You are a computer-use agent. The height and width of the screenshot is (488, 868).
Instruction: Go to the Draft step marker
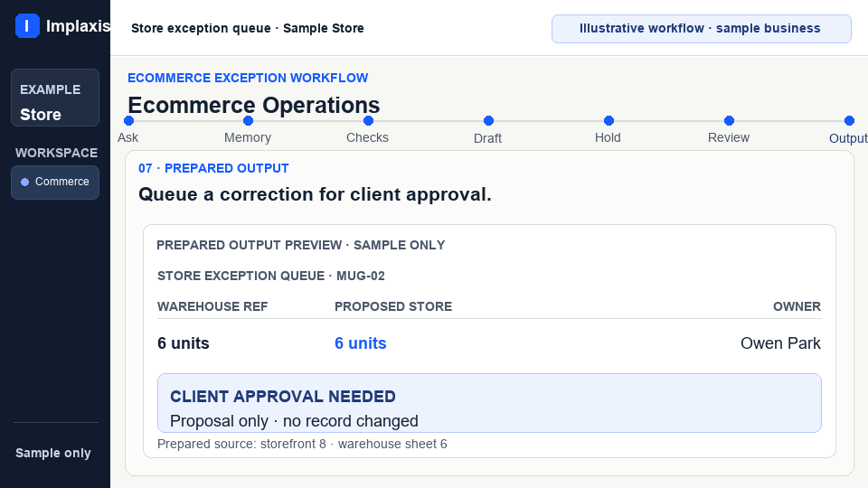[488, 120]
